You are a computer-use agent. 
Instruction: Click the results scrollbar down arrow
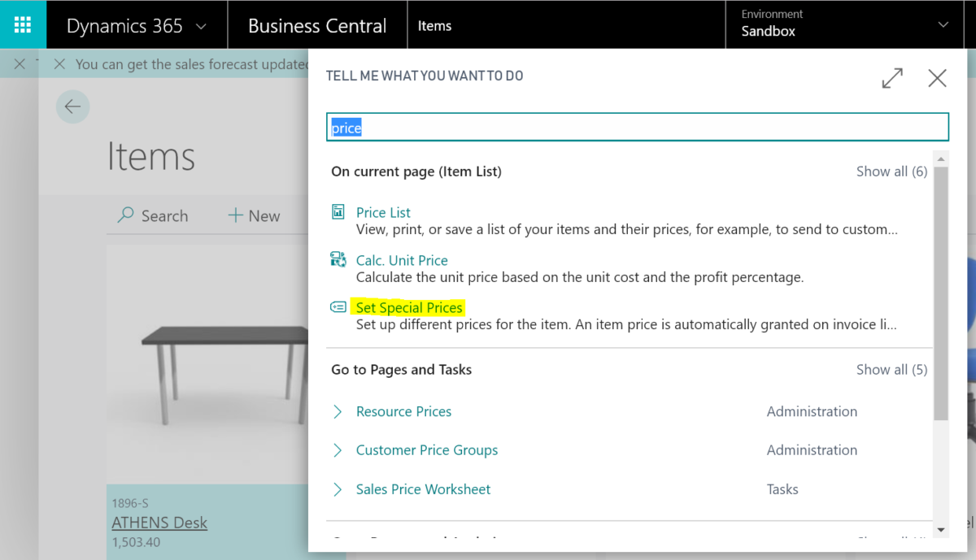[x=941, y=530]
